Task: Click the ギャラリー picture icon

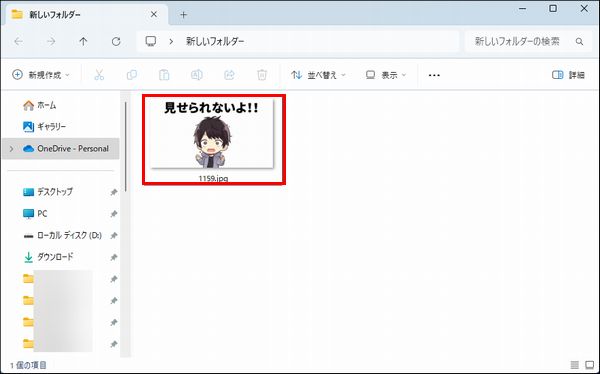Action: pos(28,127)
